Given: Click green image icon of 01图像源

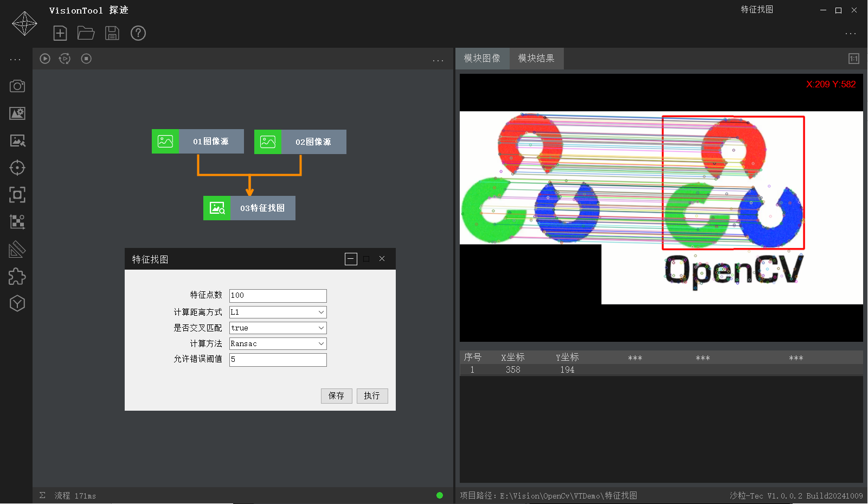Looking at the screenshot, I should 165,142.
